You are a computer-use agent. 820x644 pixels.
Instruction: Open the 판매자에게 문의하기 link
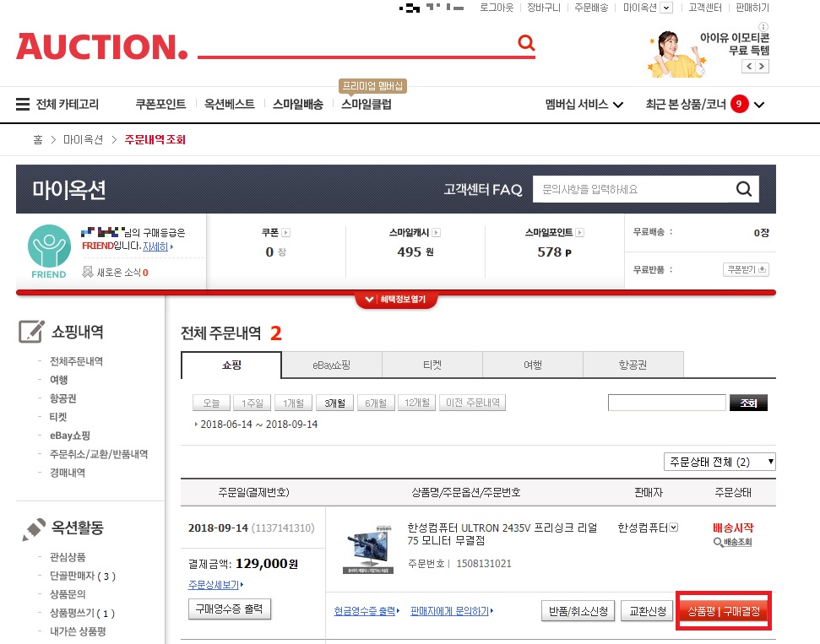pos(451,610)
